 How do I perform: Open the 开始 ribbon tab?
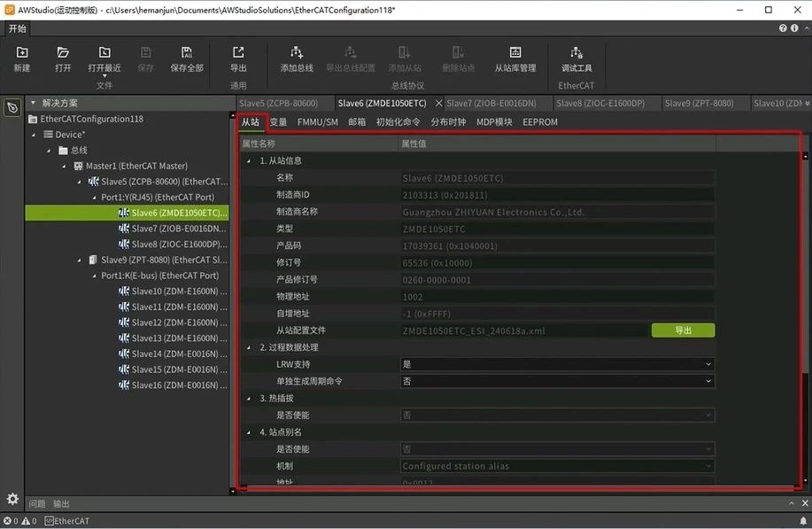pos(17,28)
